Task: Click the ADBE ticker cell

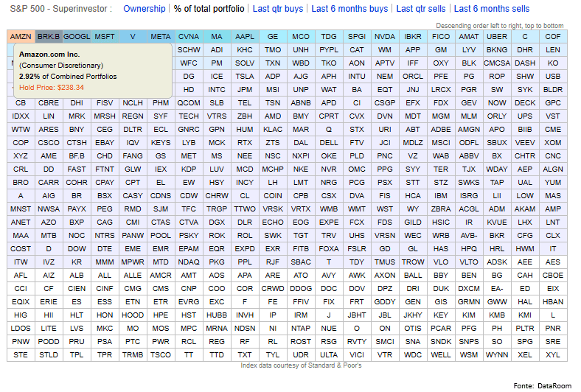Action: point(441,130)
